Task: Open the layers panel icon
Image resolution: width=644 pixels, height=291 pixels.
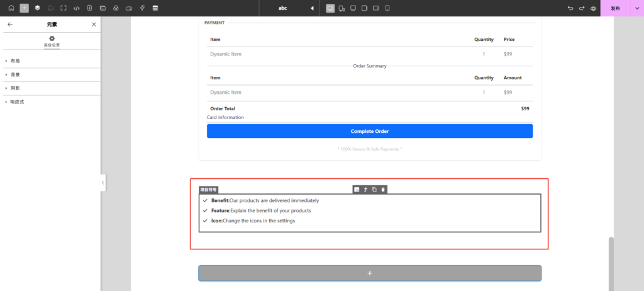Action: [37, 8]
